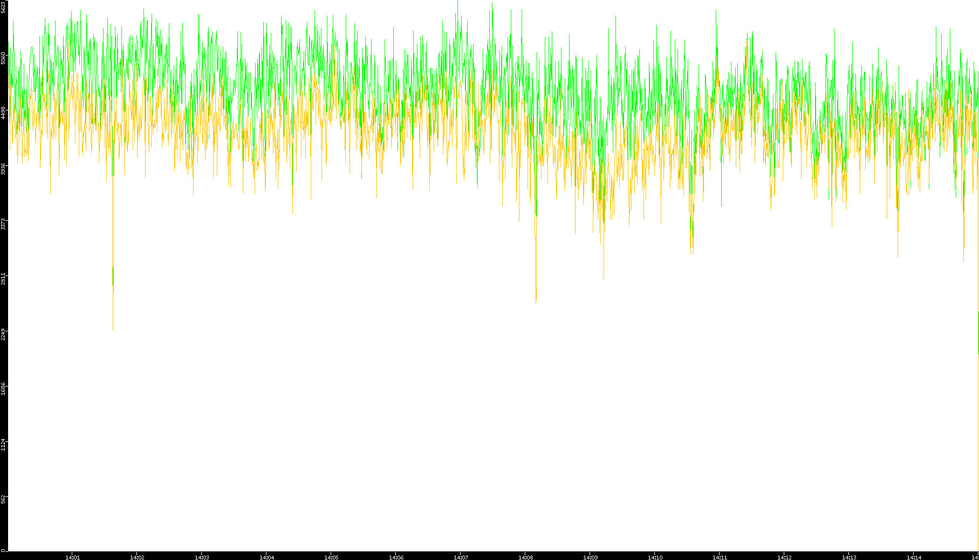Pick the 14:04 time axis label
The image size is (979, 560).
coord(266,557)
